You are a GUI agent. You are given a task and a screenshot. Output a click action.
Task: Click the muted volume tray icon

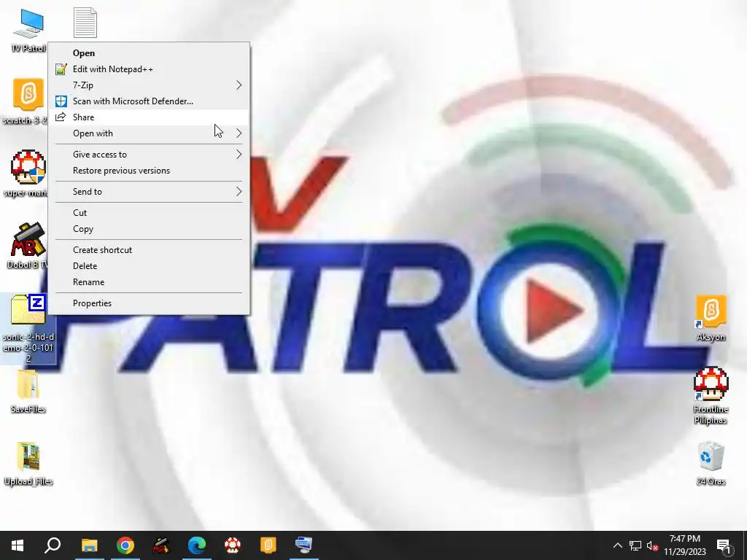click(x=653, y=545)
